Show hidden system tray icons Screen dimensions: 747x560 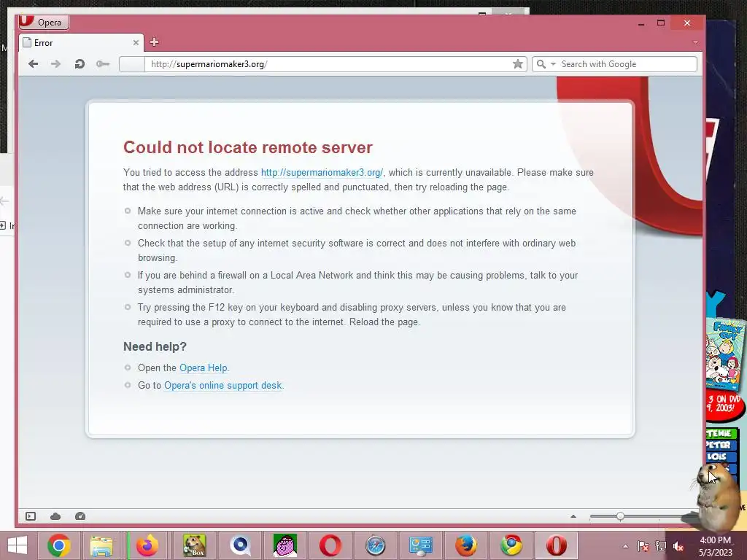pyautogui.click(x=625, y=546)
